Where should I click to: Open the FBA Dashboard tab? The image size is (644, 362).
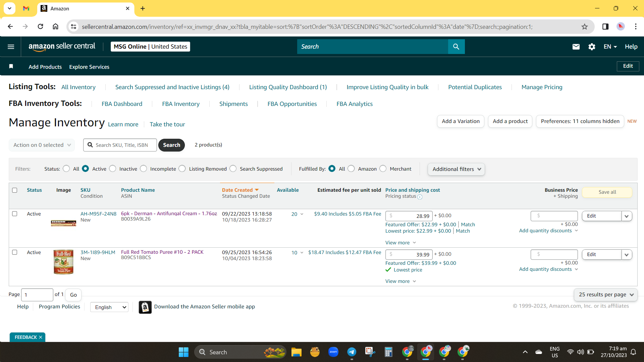(122, 104)
